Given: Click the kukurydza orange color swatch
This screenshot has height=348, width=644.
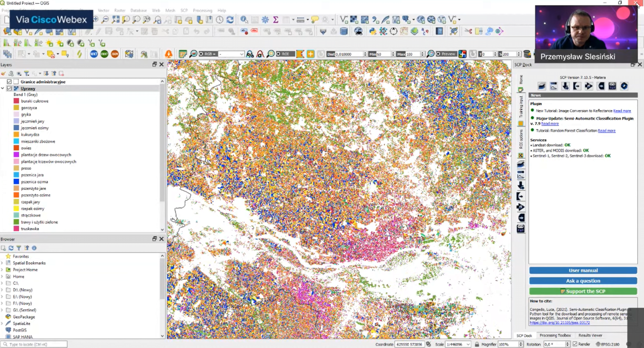Looking at the screenshot, I should click(x=16, y=135).
